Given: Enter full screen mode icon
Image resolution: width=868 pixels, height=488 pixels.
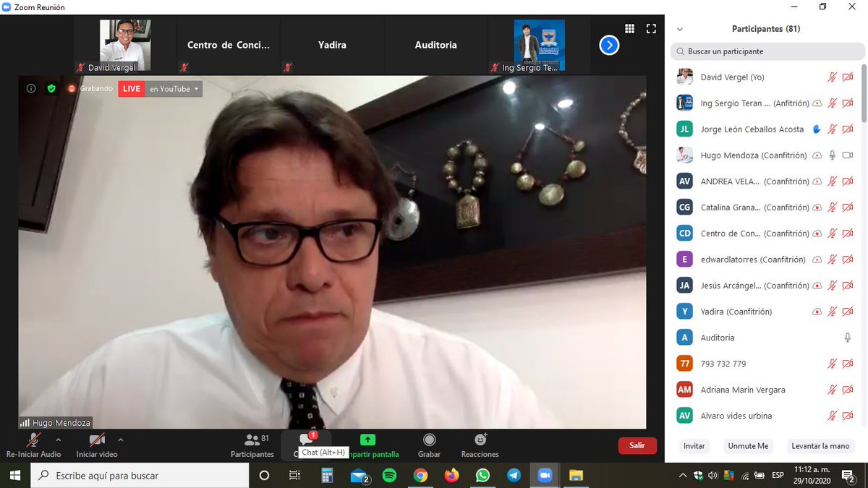Looking at the screenshot, I should (651, 29).
